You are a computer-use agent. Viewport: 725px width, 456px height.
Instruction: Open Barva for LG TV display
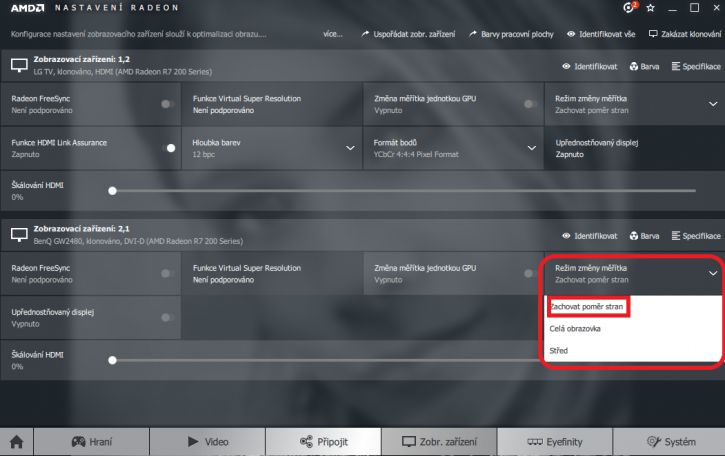(x=644, y=67)
